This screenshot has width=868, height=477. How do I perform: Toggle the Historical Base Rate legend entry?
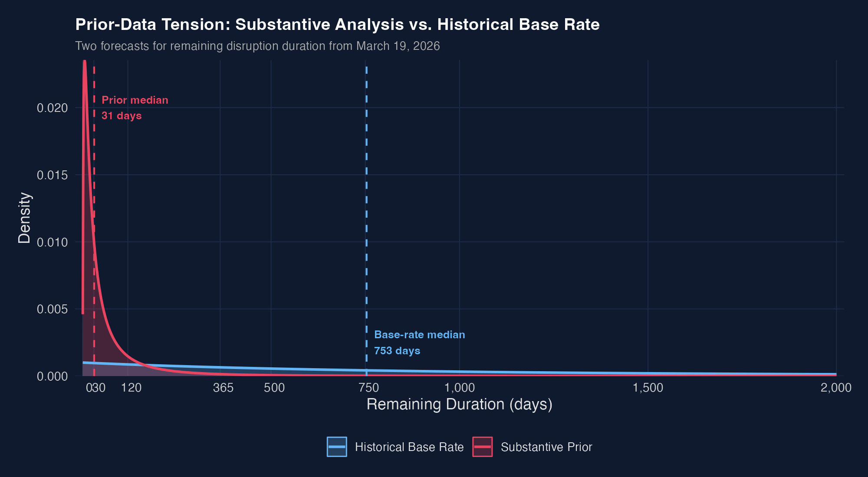coord(409,447)
